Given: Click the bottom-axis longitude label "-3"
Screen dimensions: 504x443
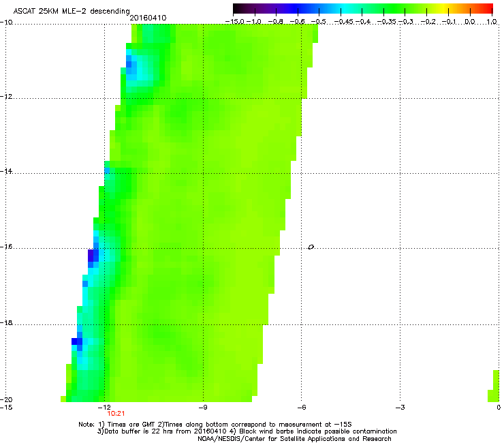Looking at the screenshot, I should tap(400, 408).
